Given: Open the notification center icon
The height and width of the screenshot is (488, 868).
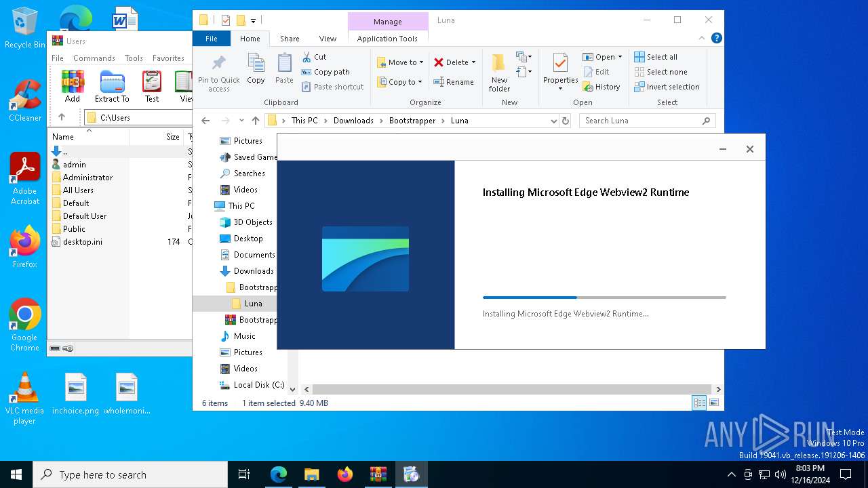Looking at the screenshot, I should 845,474.
